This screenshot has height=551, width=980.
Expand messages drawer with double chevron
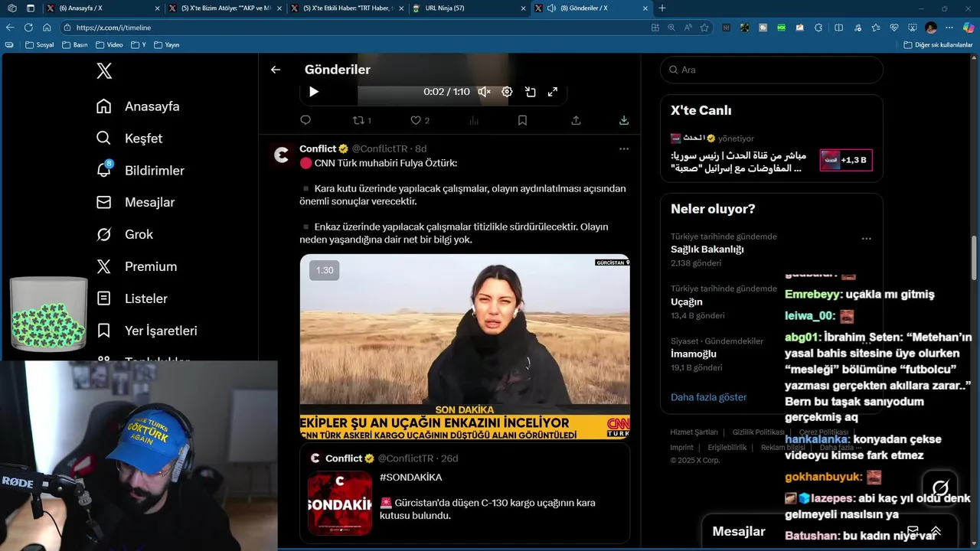coord(936,531)
